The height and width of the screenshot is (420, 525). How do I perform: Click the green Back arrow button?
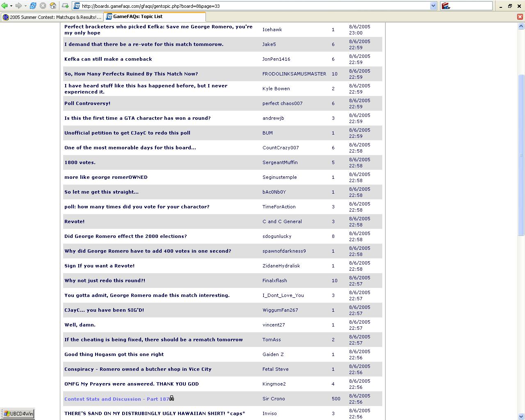pyautogui.click(x=5, y=6)
